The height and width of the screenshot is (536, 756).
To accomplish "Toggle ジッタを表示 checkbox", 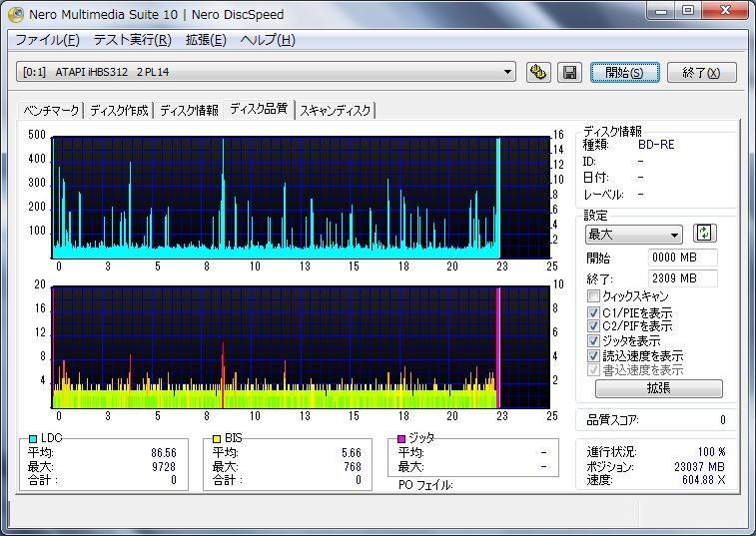I will coord(593,340).
